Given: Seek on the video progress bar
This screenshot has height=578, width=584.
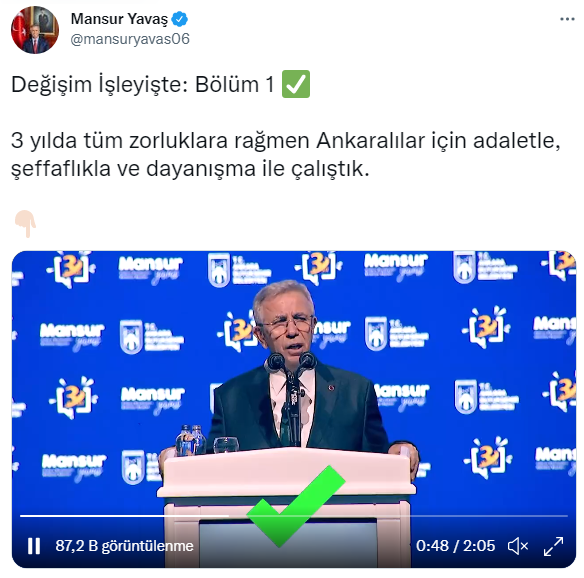Looking at the screenshot, I should [294, 516].
